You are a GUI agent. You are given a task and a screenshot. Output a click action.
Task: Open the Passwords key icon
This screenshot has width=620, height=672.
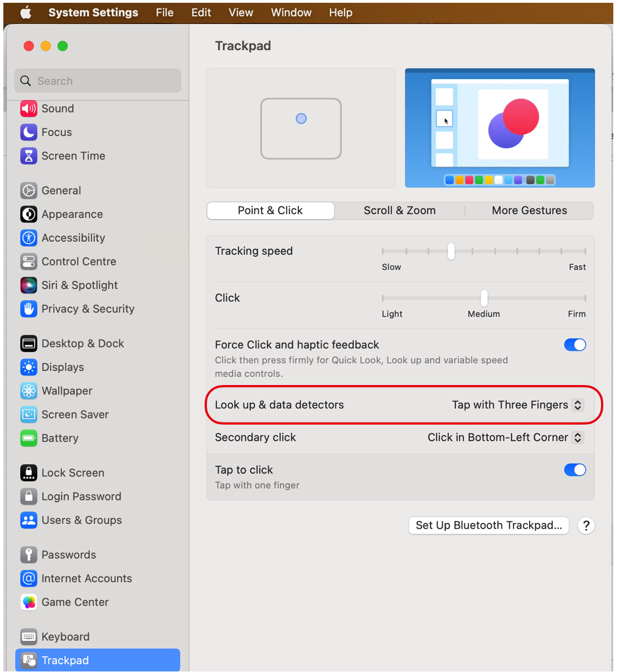[28, 554]
